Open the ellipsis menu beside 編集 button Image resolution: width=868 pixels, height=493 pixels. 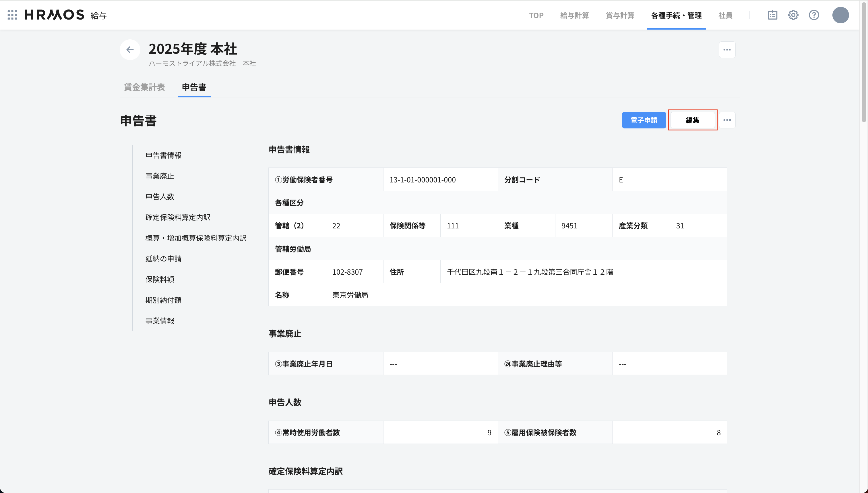(727, 120)
